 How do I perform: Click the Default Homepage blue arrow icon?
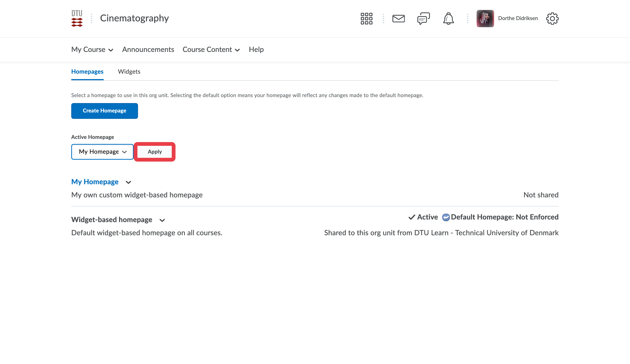coord(446,217)
